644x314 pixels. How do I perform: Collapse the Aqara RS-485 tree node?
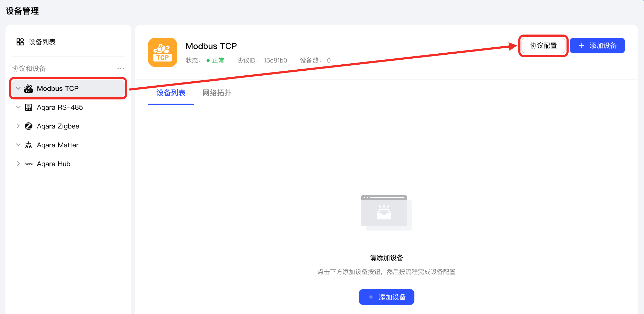click(18, 107)
